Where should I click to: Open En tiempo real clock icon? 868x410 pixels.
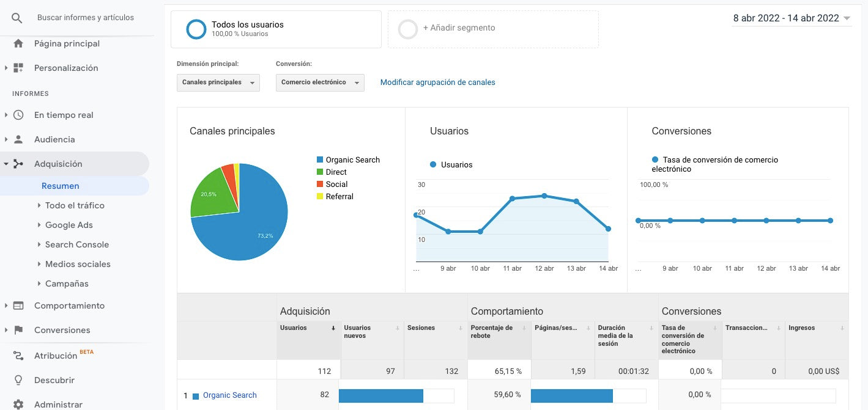[x=18, y=115]
